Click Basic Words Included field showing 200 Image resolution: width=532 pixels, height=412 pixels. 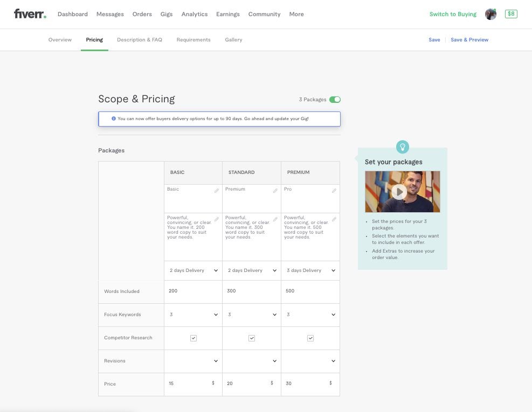194,292
